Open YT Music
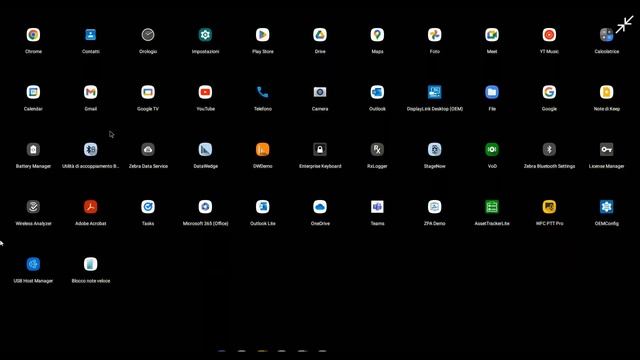Viewport: 640px width, 360px height. (x=549, y=35)
